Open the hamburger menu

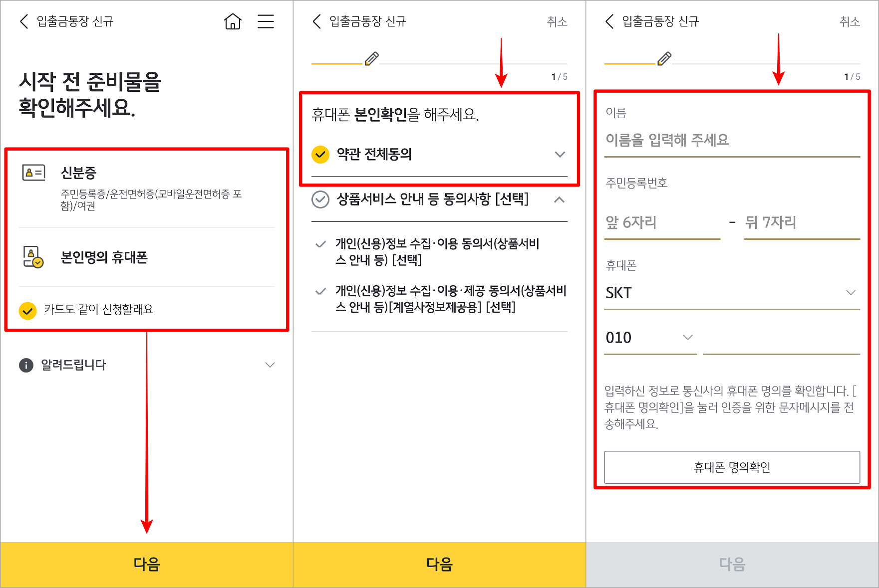pos(266,21)
